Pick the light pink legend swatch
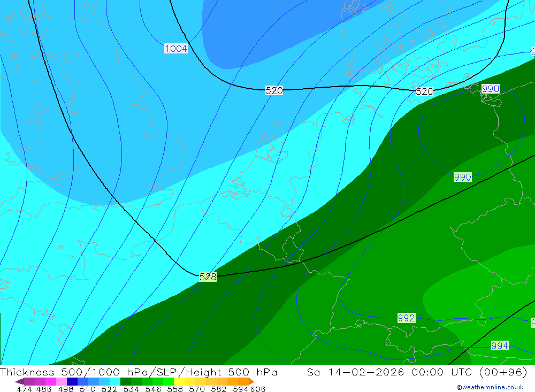Image resolution: width=535 pixels, height=392 pixels. click(x=62, y=381)
